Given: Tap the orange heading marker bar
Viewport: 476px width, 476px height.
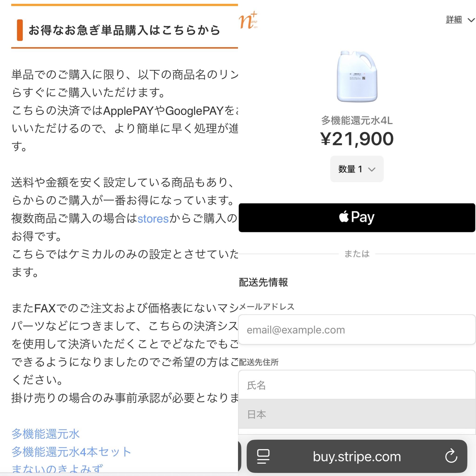Looking at the screenshot, I should pos(20,30).
